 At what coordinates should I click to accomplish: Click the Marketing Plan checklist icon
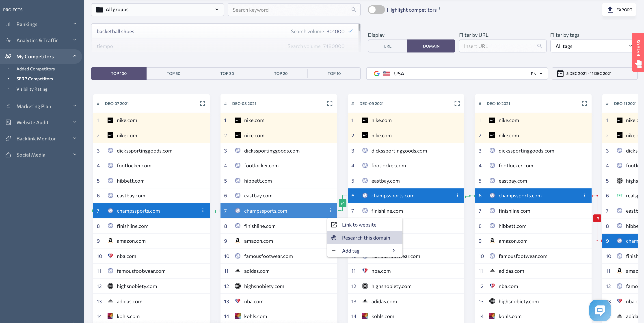(8, 106)
